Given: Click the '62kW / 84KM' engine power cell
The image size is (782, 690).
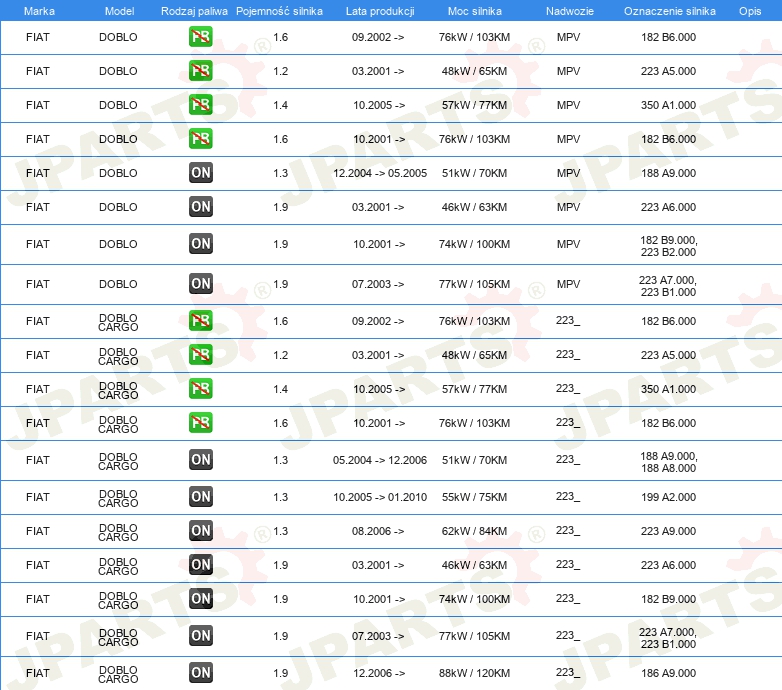Looking at the screenshot, I should click(x=474, y=531).
